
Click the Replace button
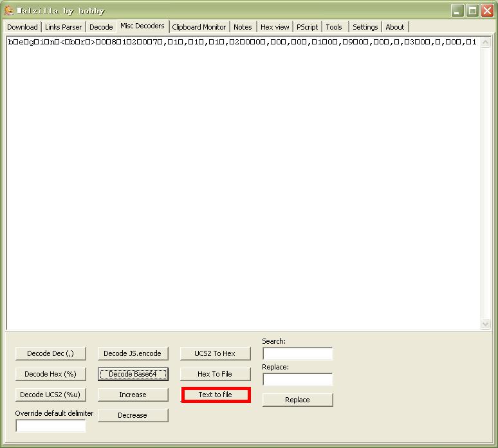point(298,400)
